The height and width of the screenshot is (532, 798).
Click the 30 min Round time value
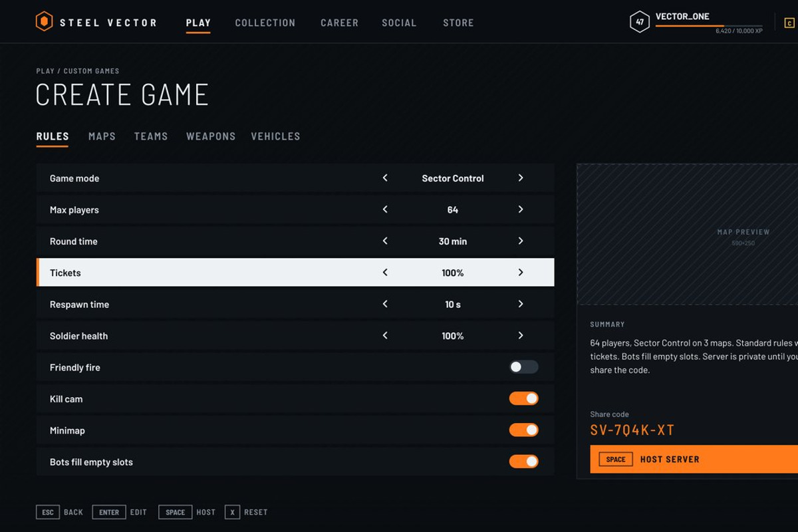453,241
